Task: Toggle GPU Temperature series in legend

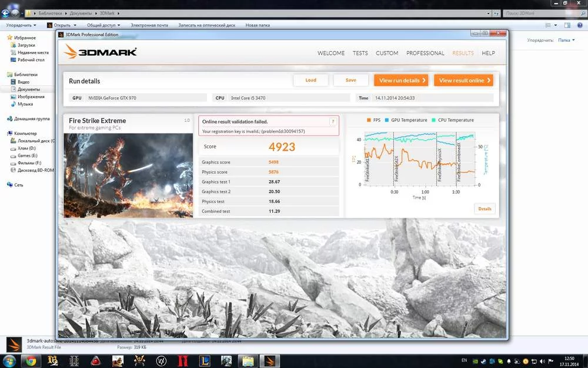Action: 406,120
